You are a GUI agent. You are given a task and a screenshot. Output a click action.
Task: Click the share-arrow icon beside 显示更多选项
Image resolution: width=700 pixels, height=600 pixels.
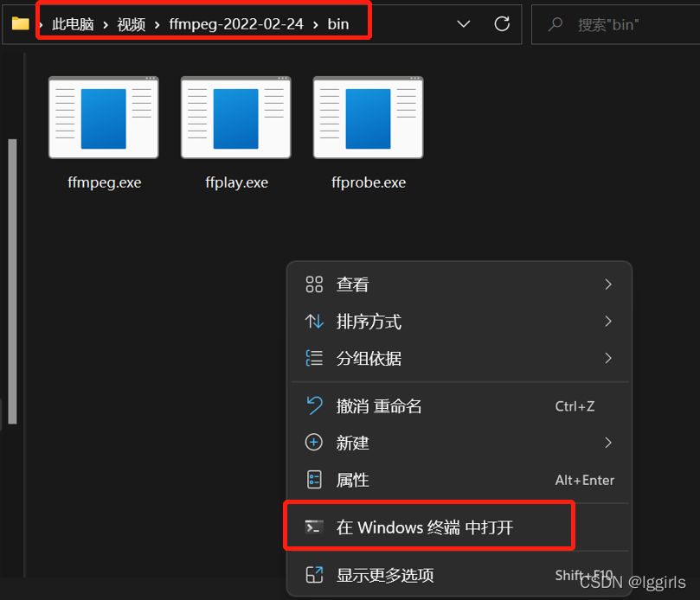pyautogui.click(x=314, y=575)
